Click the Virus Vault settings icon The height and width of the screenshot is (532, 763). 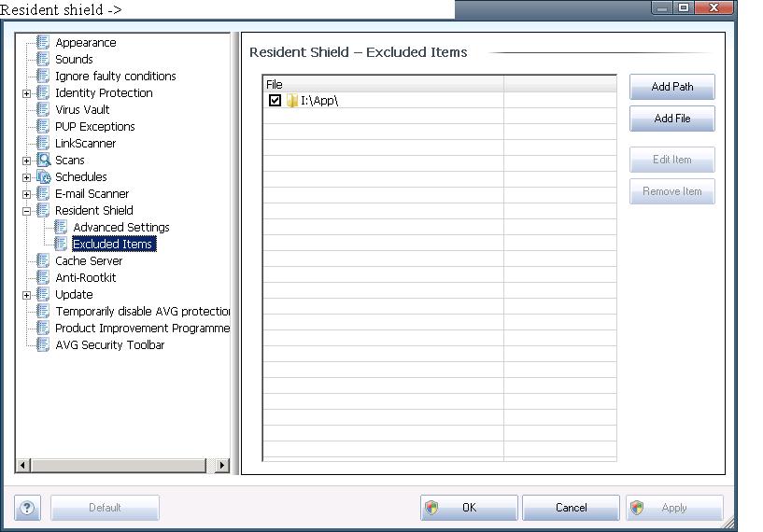pyautogui.click(x=43, y=109)
